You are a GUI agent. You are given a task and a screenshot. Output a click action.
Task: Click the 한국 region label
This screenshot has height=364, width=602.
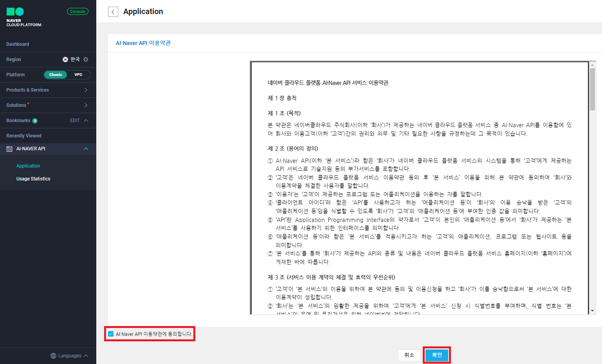(75, 59)
